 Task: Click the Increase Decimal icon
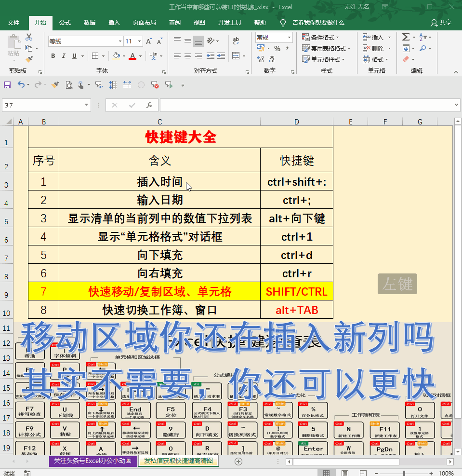pos(261,59)
